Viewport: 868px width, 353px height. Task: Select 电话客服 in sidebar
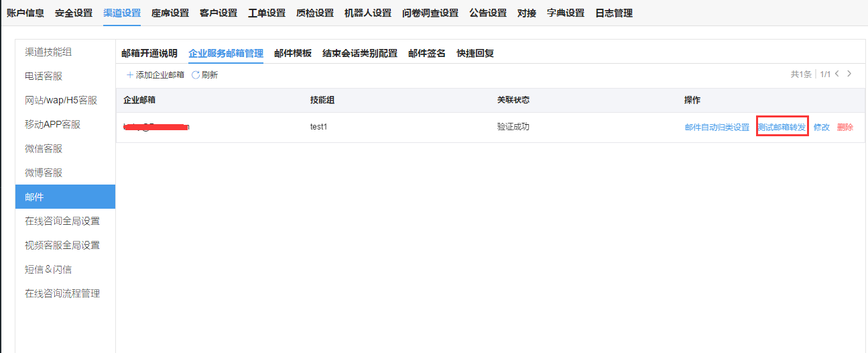(65, 76)
